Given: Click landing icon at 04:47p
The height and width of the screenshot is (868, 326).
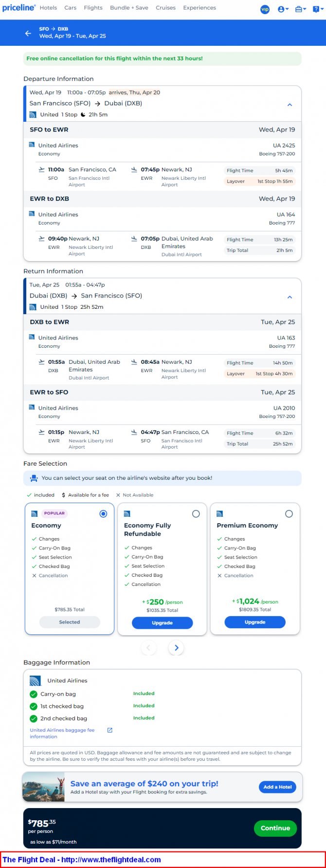Looking at the screenshot, I should click(134, 432).
